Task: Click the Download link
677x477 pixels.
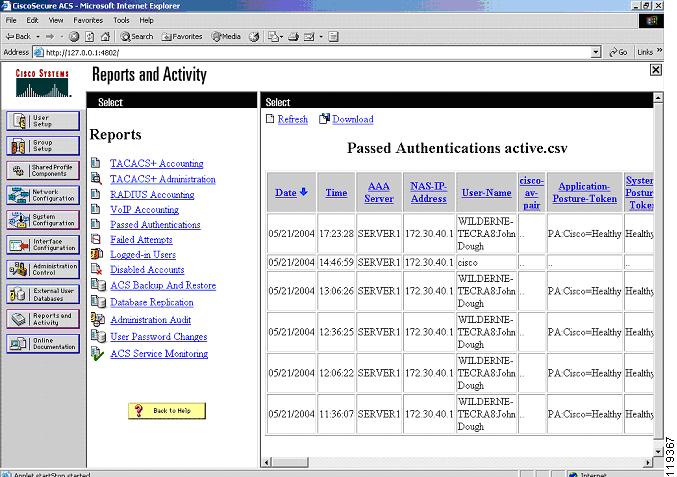Action: click(x=353, y=119)
